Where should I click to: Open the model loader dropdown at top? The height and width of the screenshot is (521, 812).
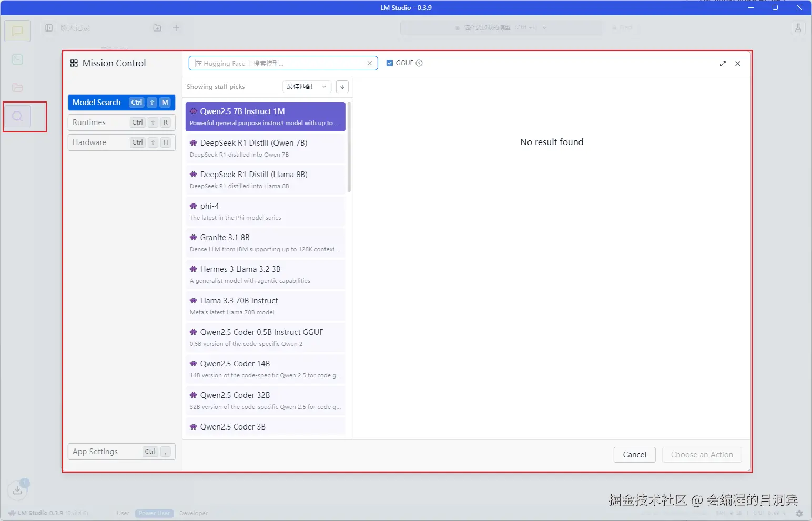[501, 28]
